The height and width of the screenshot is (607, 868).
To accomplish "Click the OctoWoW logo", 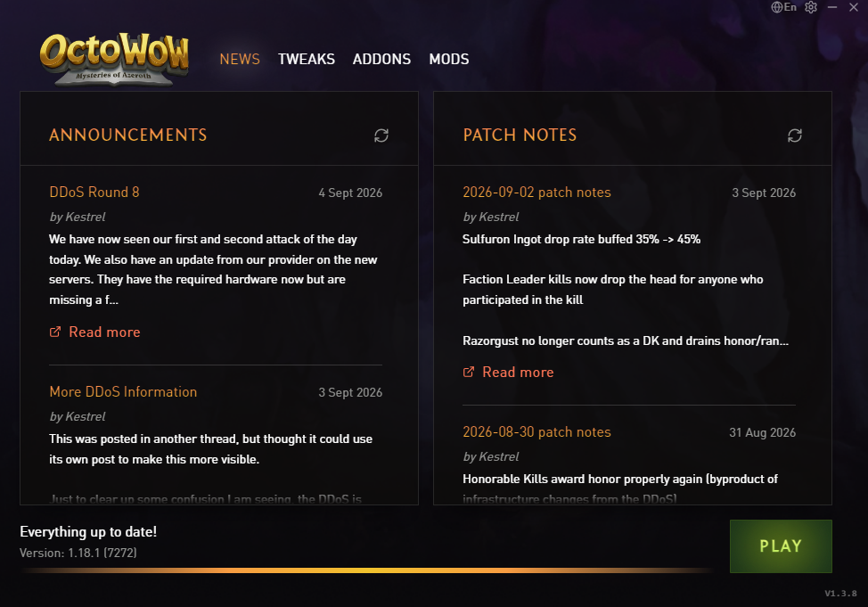I will (x=114, y=59).
